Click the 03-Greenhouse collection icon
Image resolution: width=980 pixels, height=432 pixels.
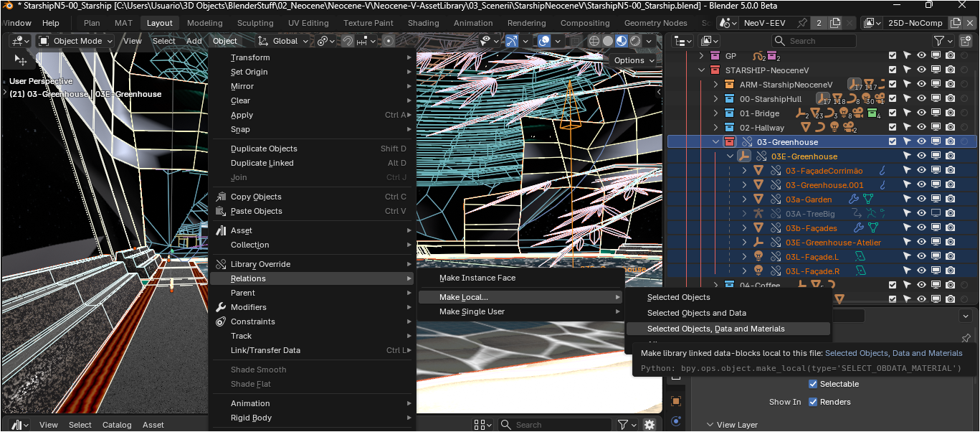coord(729,142)
